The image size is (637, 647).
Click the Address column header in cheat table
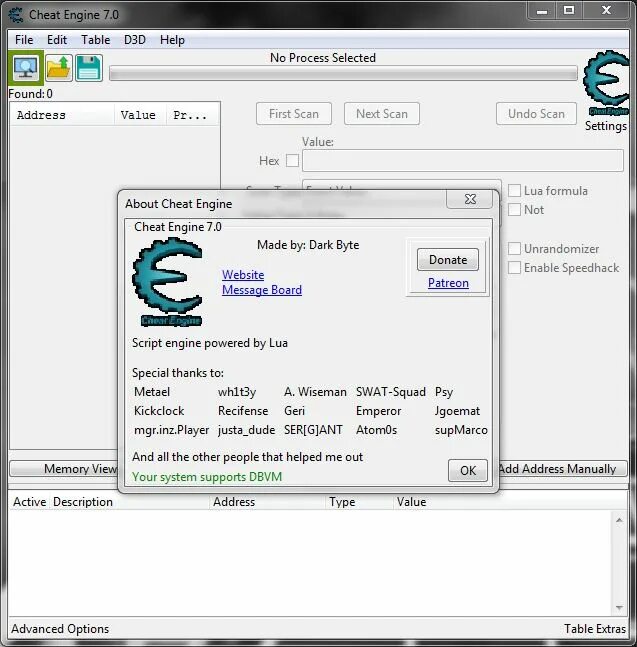[267, 502]
